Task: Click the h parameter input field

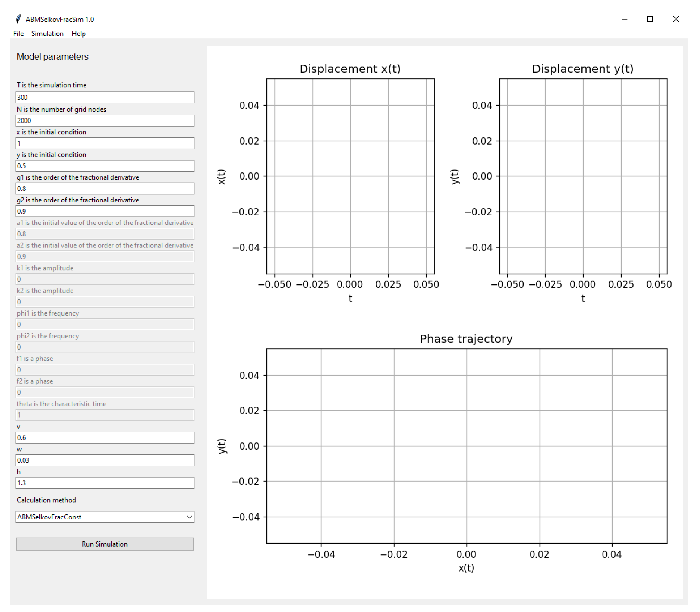Action: (105, 483)
